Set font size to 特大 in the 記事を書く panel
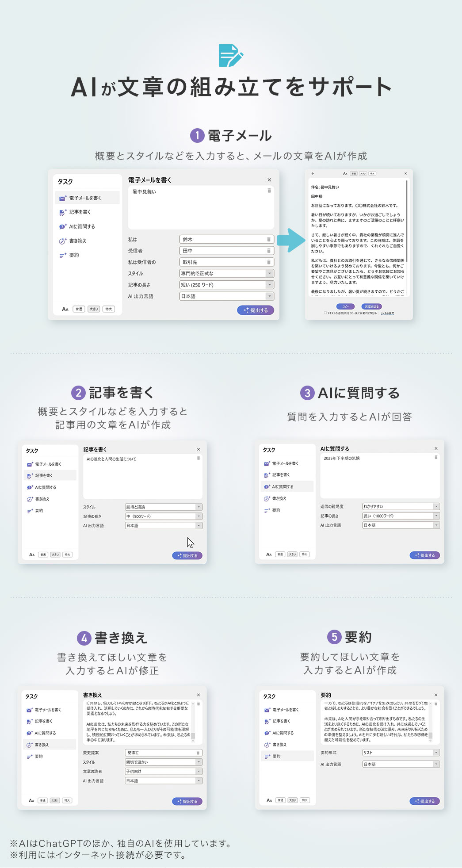The width and height of the screenshot is (462, 868). 67,554
